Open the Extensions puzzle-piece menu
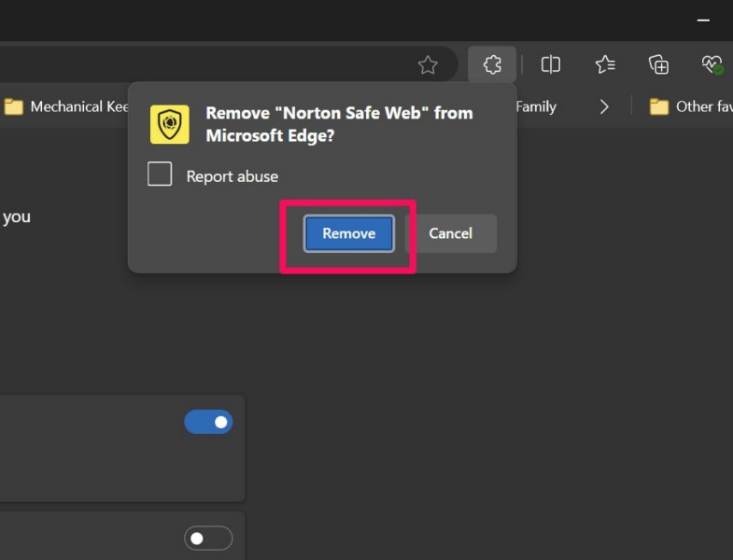This screenshot has height=560, width=733. (x=492, y=64)
